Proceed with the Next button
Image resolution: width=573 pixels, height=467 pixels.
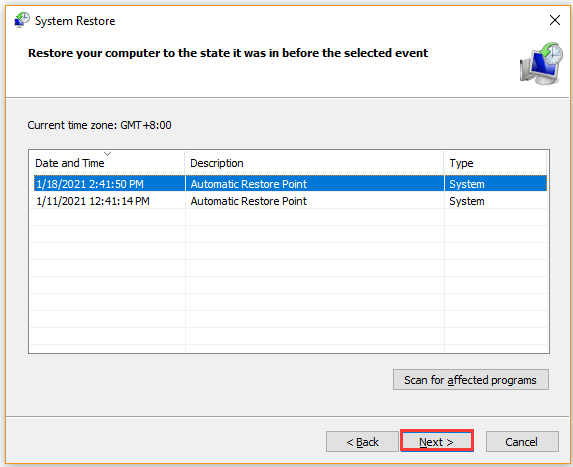(437, 441)
